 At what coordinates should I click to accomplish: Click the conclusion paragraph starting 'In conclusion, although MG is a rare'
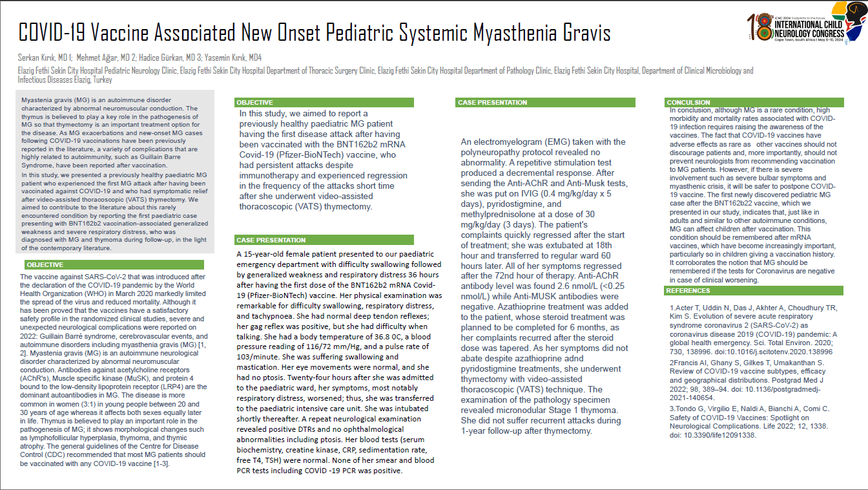tap(753, 195)
